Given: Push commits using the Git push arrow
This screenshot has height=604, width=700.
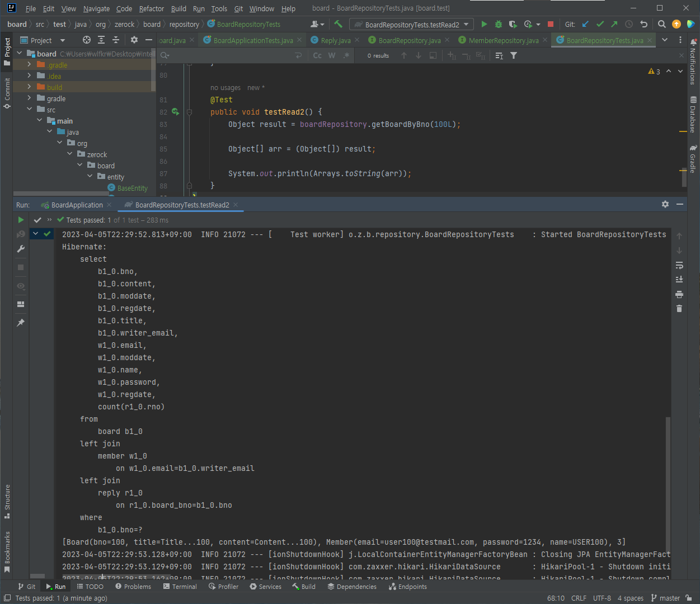Looking at the screenshot, I should click(614, 24).
